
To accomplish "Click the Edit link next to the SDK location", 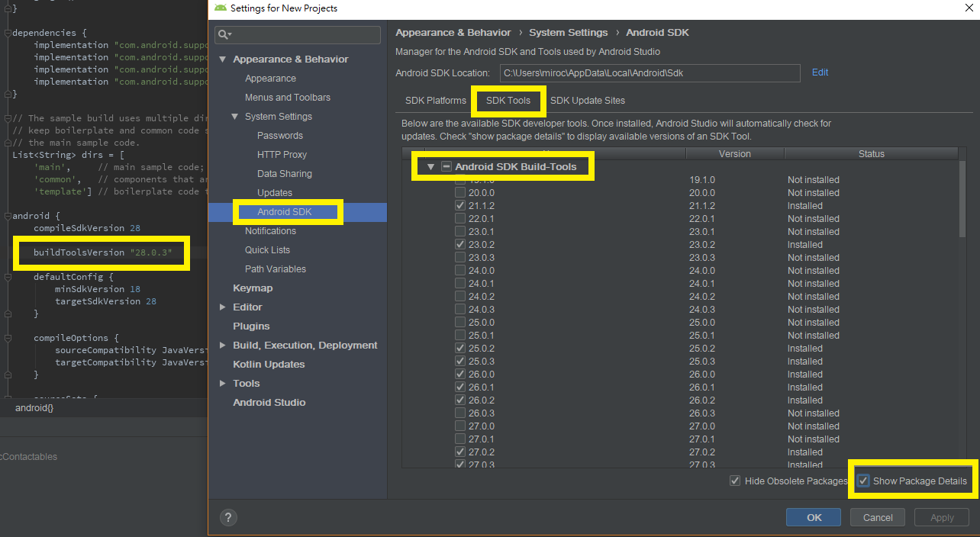I will coord(820,72).
